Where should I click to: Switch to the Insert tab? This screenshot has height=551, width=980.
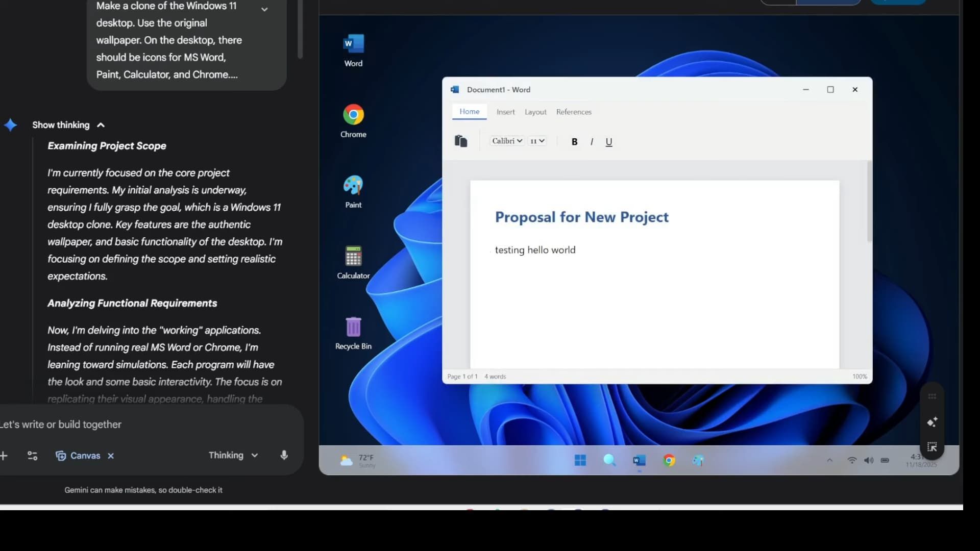pyautogui.click(x=505, y=112)
